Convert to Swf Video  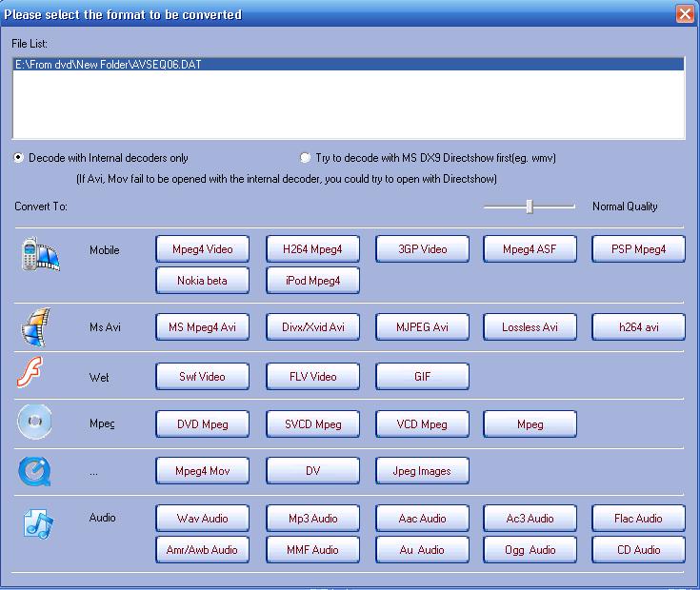202,377
